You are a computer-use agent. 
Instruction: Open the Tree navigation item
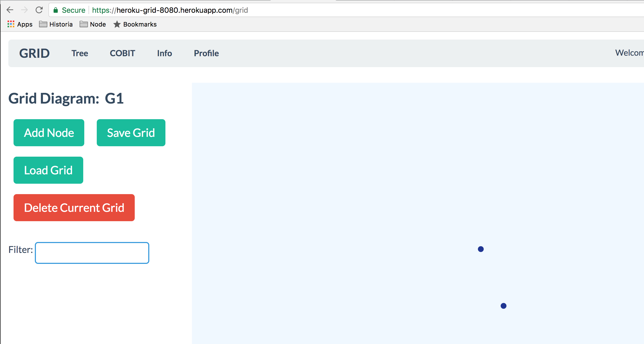point(80,53)
